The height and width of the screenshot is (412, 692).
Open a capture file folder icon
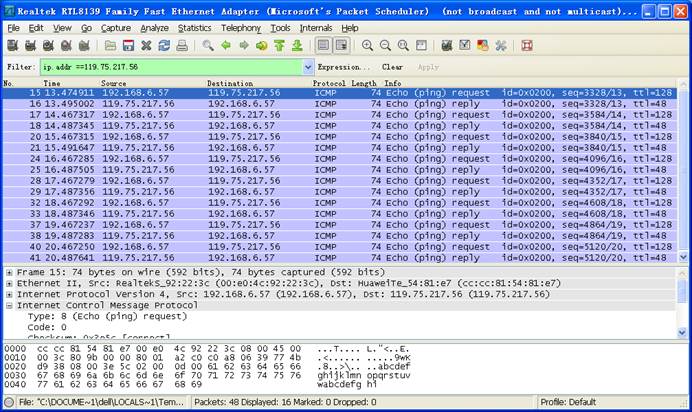tap(110, 45)
